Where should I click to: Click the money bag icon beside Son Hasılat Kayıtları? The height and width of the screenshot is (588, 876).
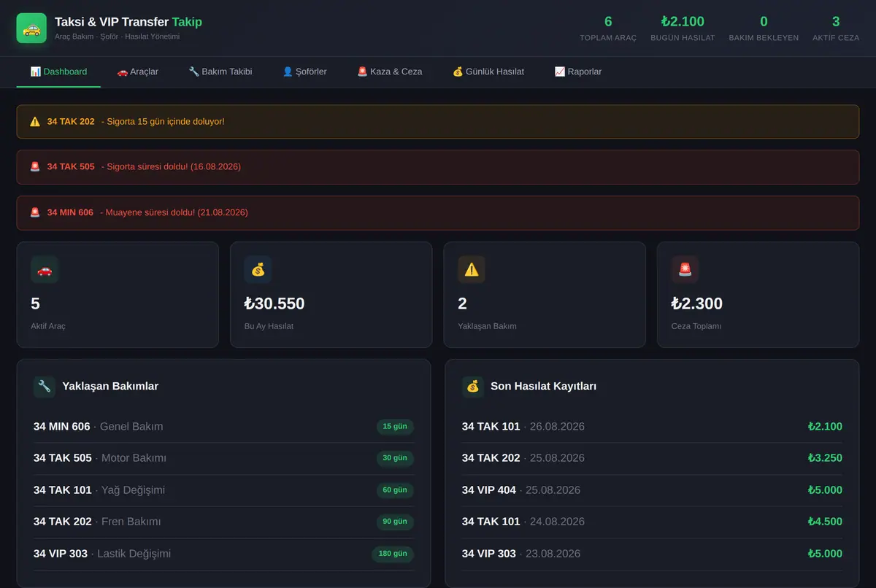click(473, 387)
